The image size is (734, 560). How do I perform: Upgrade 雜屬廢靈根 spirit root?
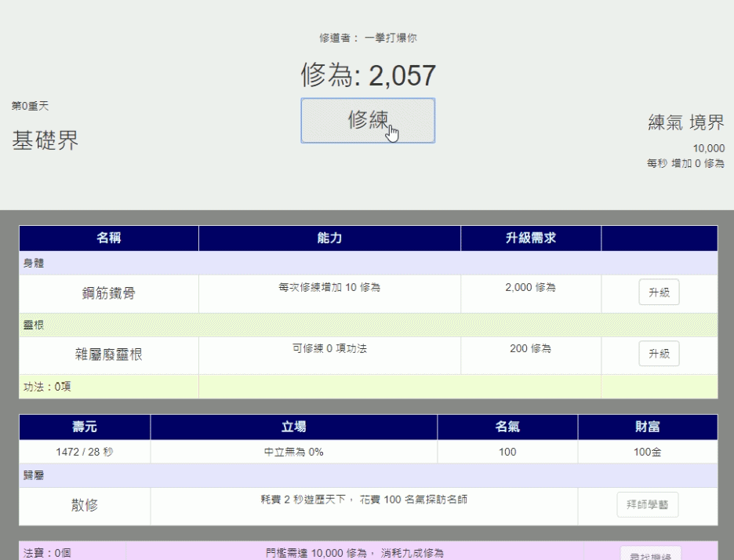(x=659, y=353)
